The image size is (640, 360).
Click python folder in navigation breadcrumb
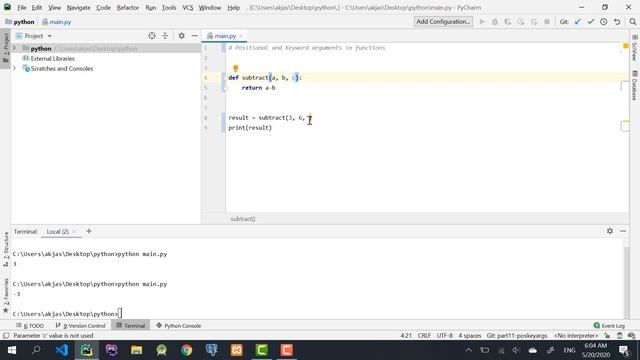click(x=20, y=22)
